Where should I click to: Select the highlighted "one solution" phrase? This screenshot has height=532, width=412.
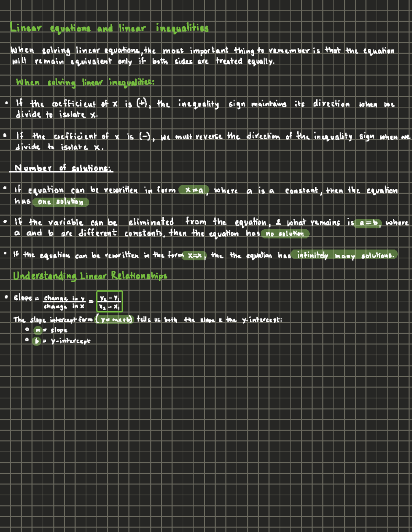[x=60, y=202]
